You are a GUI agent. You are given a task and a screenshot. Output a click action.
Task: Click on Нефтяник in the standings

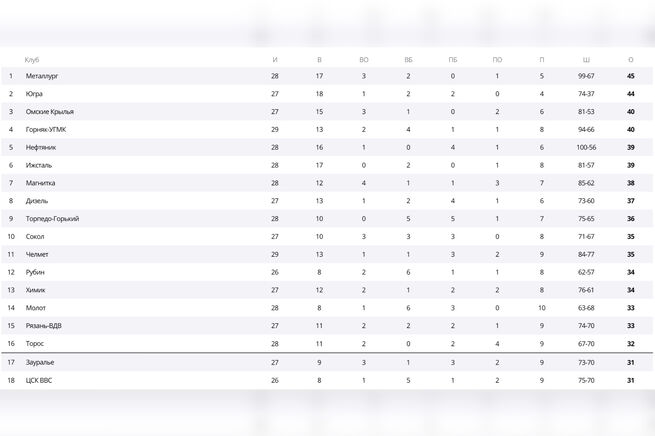[x=41, y=147]
